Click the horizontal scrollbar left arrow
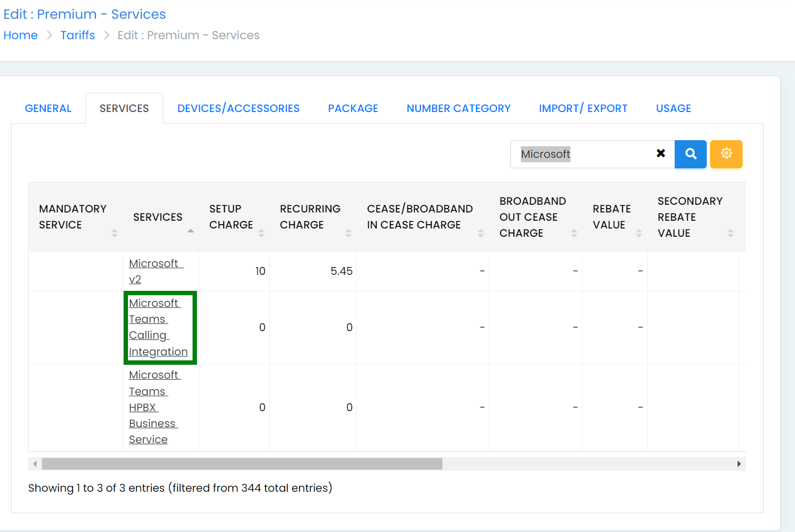Viewport: 795px width, 532px height. [35, 464]
